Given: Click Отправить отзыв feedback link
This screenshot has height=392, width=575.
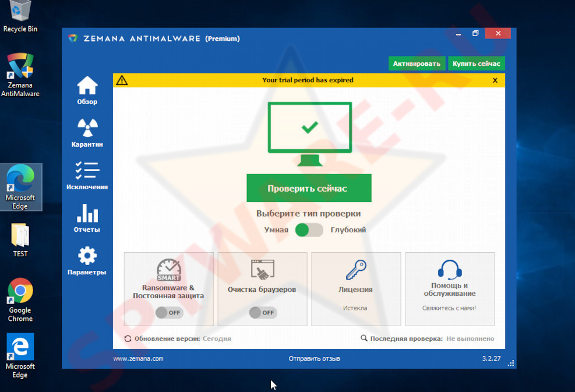Looking at the screenshot, I should [314, 359].
